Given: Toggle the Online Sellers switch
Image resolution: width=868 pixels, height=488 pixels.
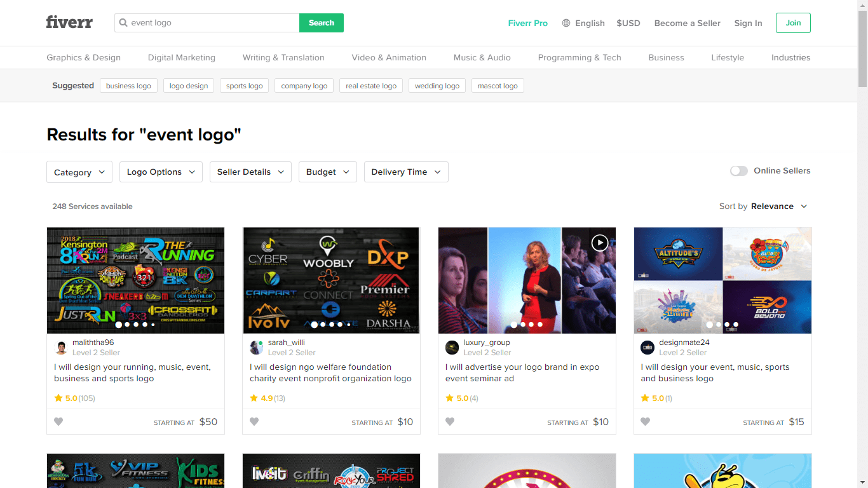Looking at the screenshot, I should coord(739,171).
